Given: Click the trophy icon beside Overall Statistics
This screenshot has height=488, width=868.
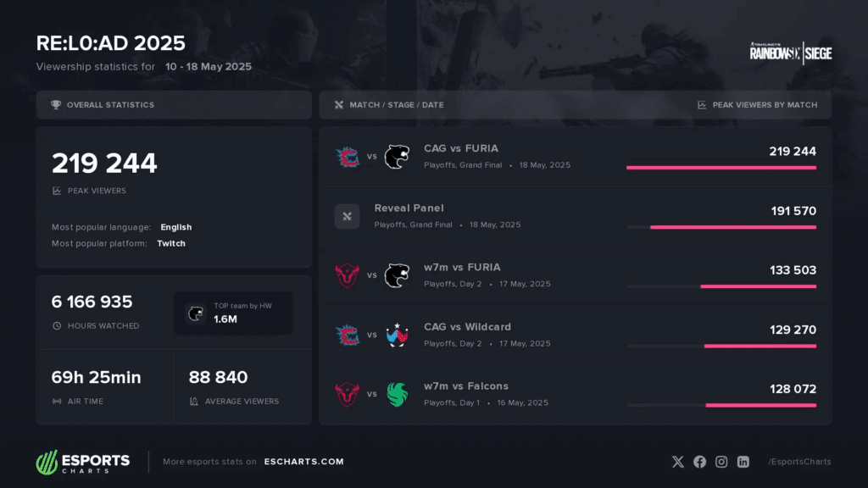Looking at the screenshot, I should (x=56, y=105).
